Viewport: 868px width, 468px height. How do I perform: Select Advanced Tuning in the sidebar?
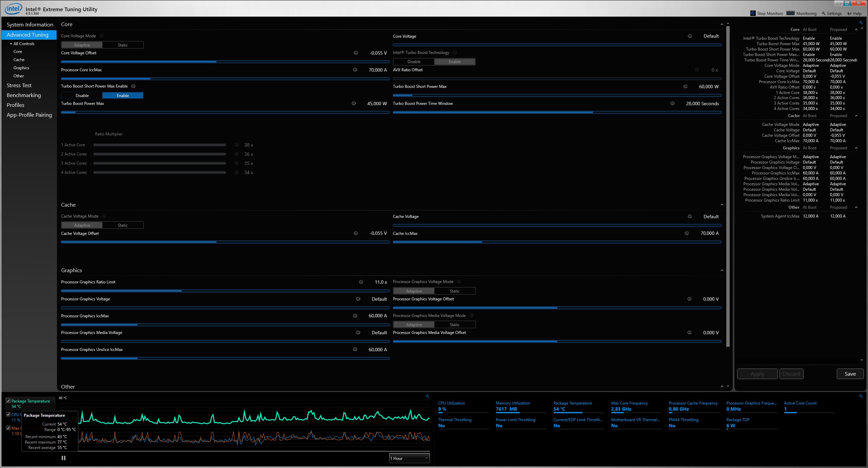coord(29,35)
